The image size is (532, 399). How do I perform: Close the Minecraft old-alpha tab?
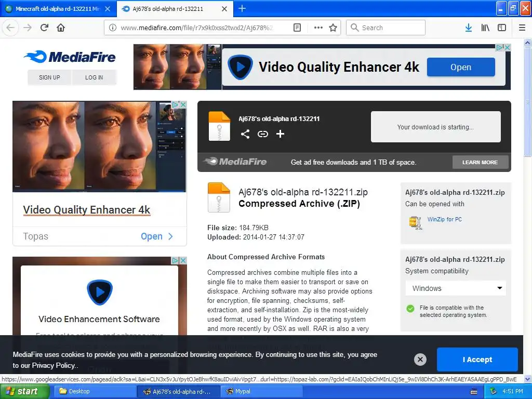tap(107, 9)
